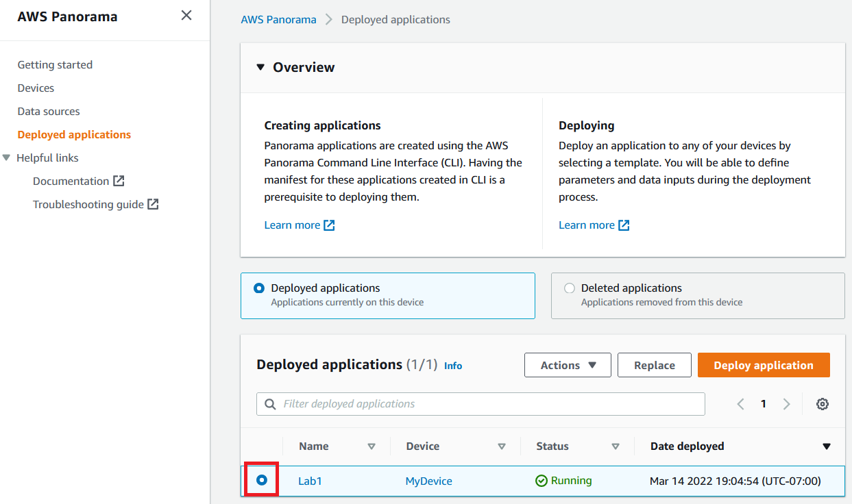Click external icon in Deploying Learn more
The height and width of the screenshot is (504, 852).
click(x=624, y=225)
